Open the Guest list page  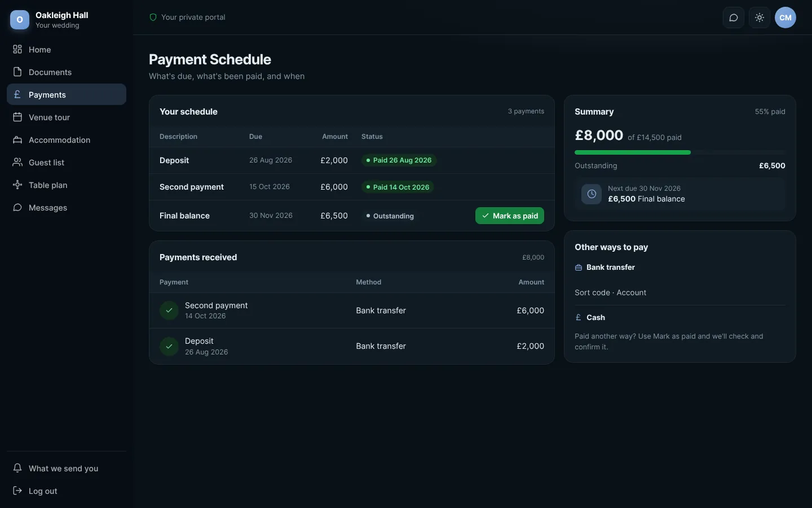click(67, 163)
